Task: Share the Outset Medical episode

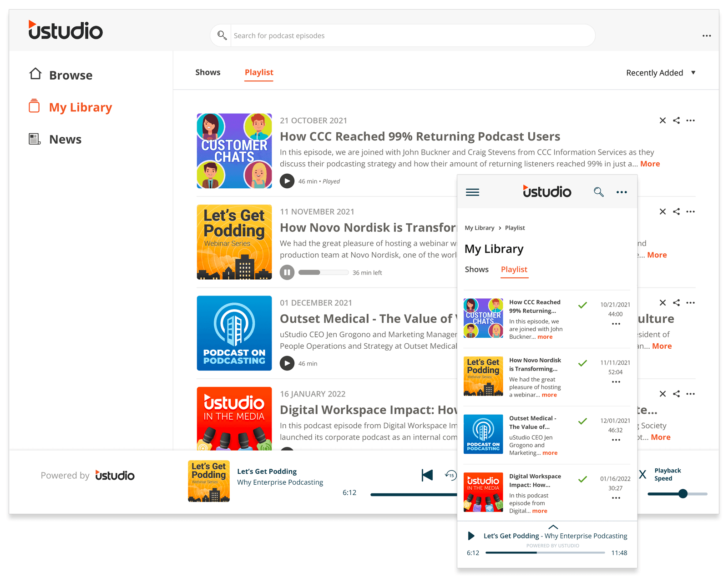Action: point(677,303)
